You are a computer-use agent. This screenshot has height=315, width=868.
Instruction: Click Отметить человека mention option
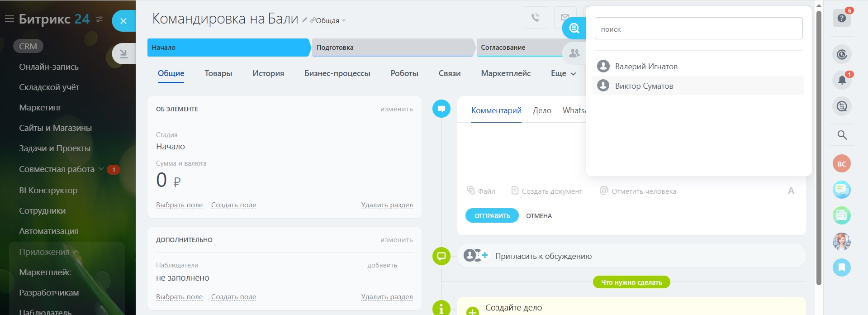point(638,191)
